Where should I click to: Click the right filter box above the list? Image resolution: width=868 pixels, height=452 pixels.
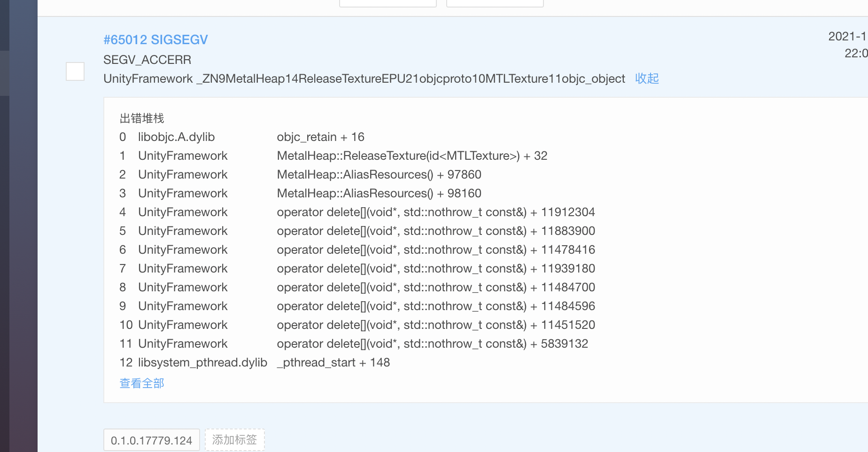click(x=495, y=2)
